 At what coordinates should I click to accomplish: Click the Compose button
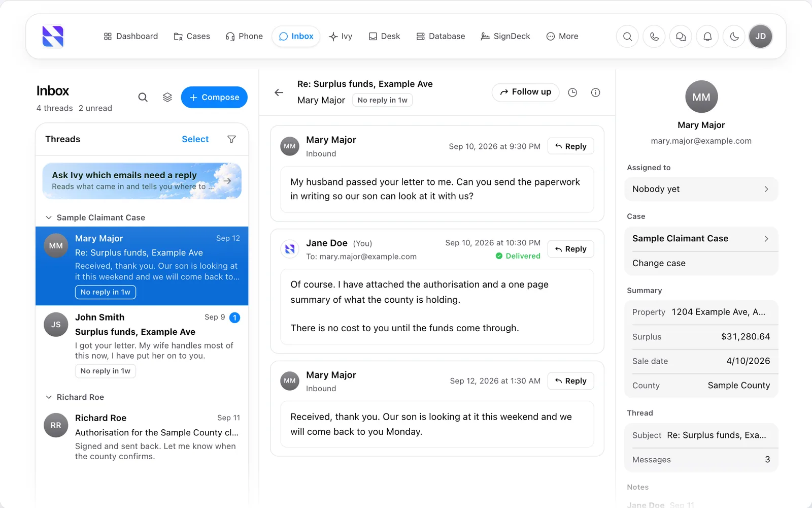[214, 97]
